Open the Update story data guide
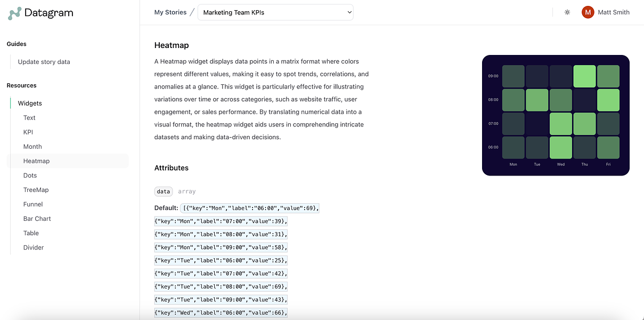The width and height of the screenshot is (644, 320). pyautogui.click(x=44, y=62)
